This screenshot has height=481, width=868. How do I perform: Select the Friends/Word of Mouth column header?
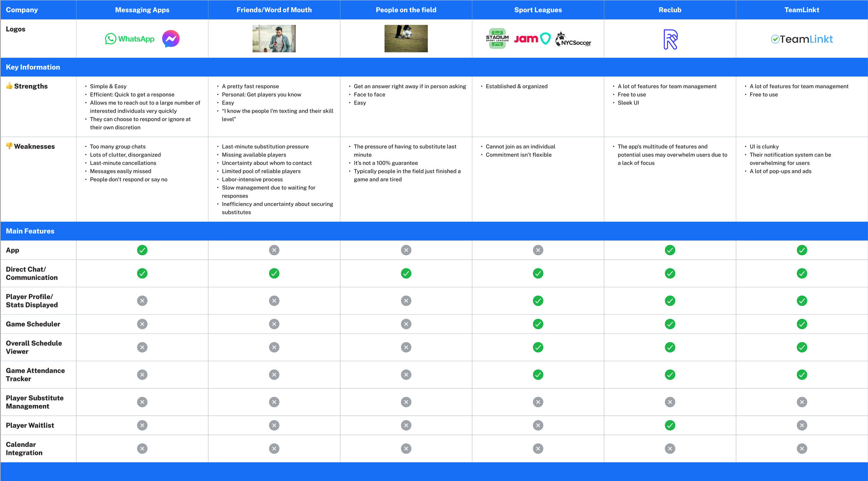pyautogui.click(x=274, y=10)
